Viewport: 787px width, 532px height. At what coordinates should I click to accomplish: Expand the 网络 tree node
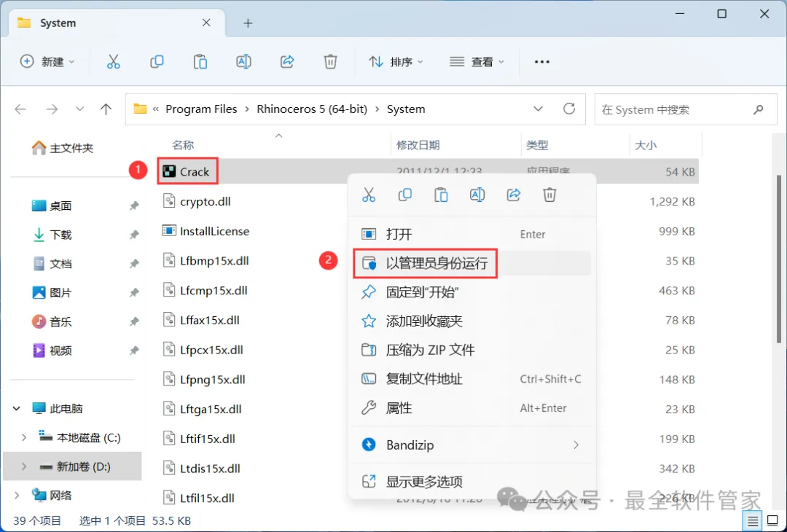click(17, 496)
